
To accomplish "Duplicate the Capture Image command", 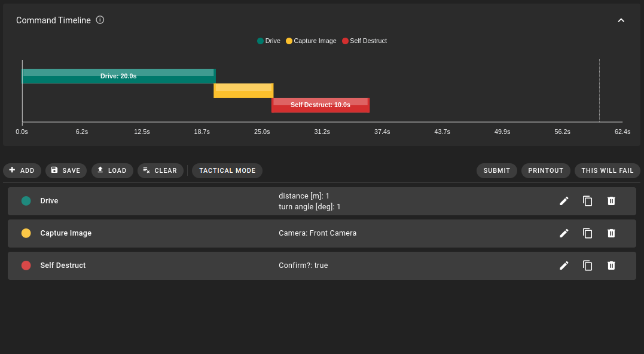I will pyautogui.click(x=588, y=233).
